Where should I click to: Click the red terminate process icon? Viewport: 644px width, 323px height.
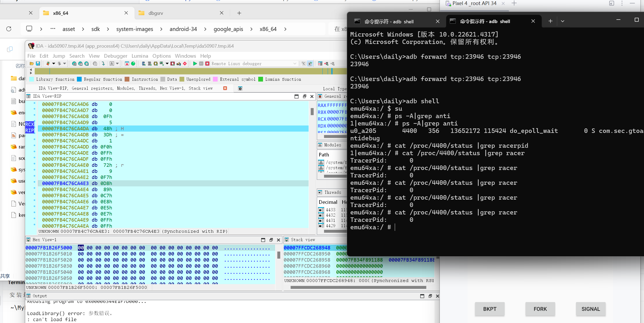pyautogui.click(x=207, y=64)
